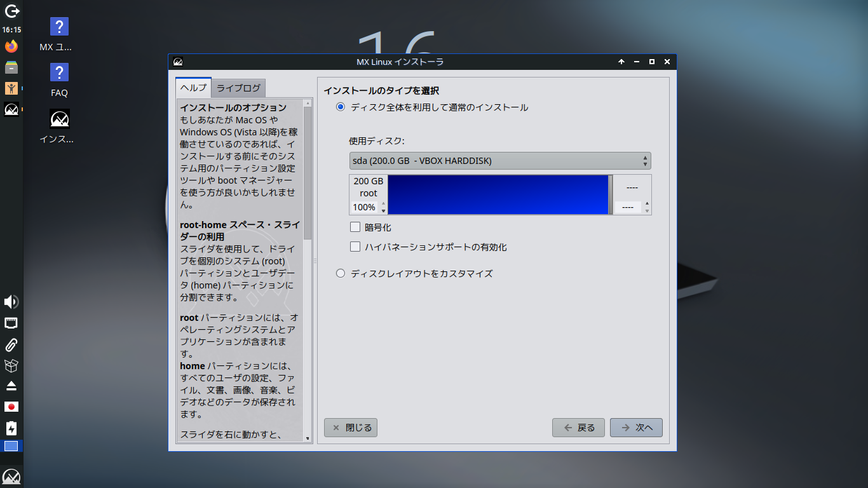Screen dimensions: 868x488
Task: Click the 戻る back button
Action: 578,428
